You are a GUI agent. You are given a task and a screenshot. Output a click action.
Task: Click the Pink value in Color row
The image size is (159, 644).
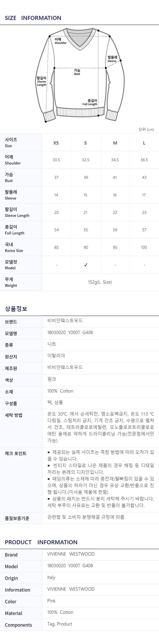[51, 600]
